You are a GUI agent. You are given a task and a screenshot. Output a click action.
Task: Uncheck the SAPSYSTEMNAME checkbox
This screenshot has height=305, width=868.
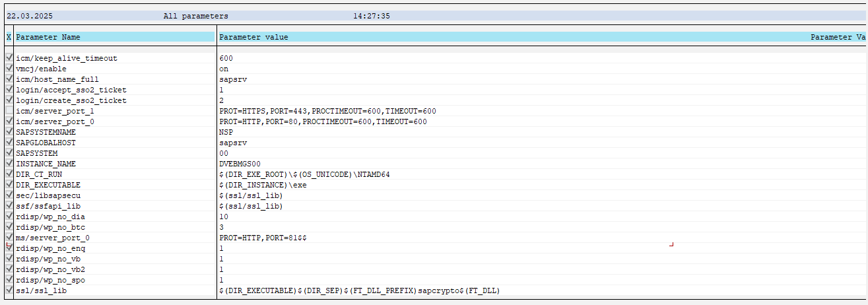[9, 132]
